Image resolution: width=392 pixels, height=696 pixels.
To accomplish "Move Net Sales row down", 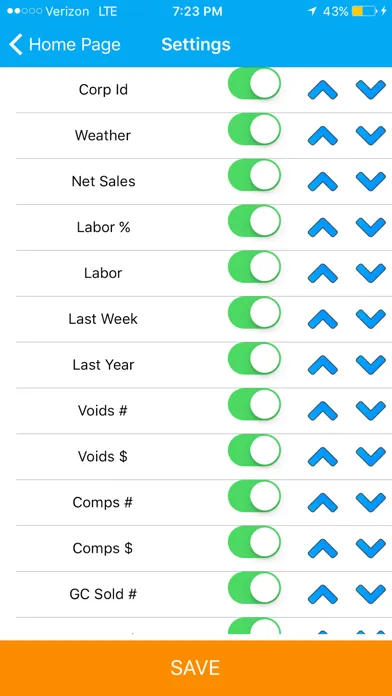I will [371, 182].
